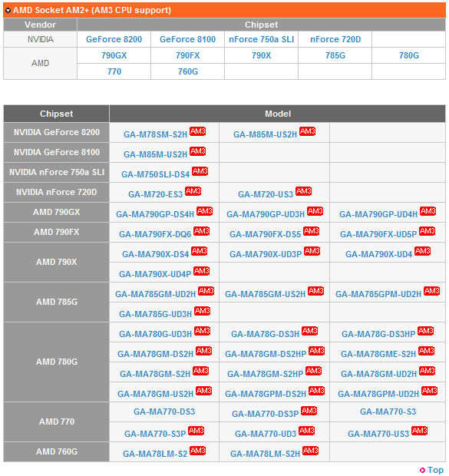The height and width of the screenshot is (476, 449).
Task: Click the 760G chipset link
Action: click(188, 71)
